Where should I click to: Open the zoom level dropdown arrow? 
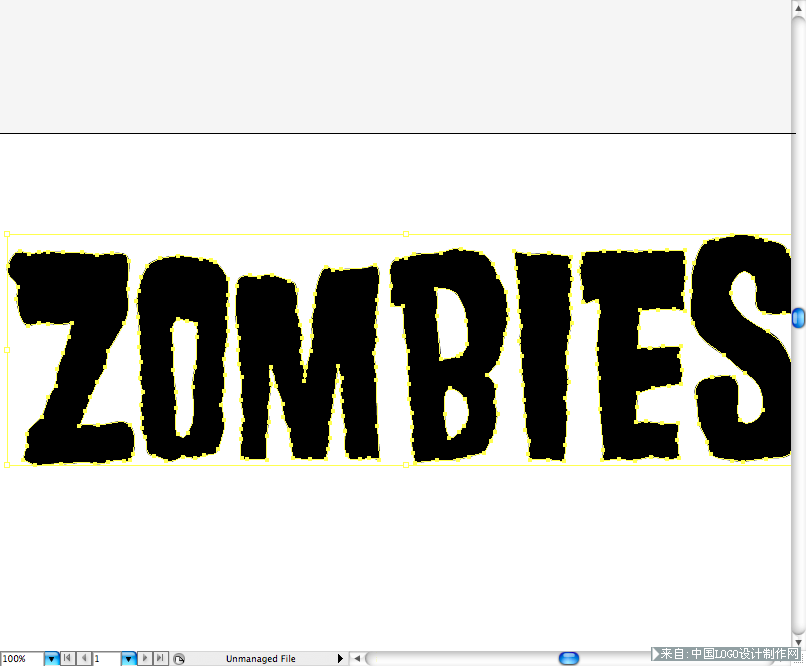(51, 659)
